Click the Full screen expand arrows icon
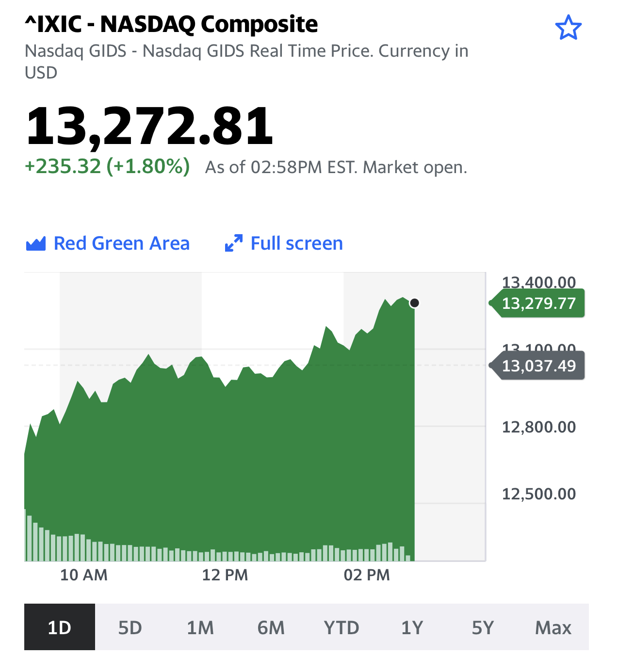 (234, 243)
